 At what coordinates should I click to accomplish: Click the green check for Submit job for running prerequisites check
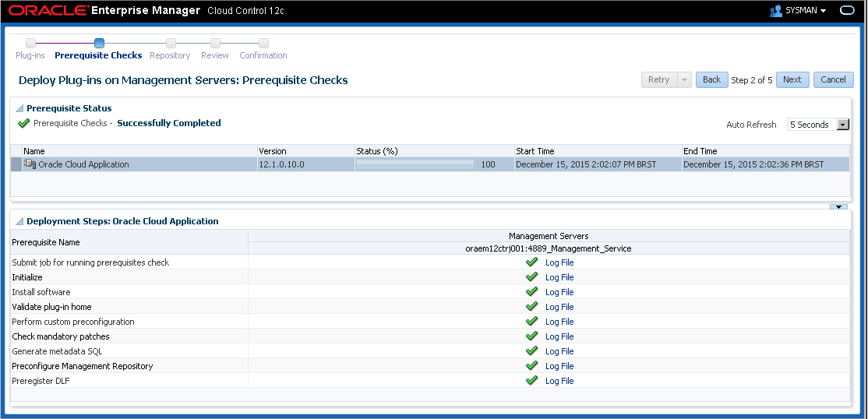532,262
